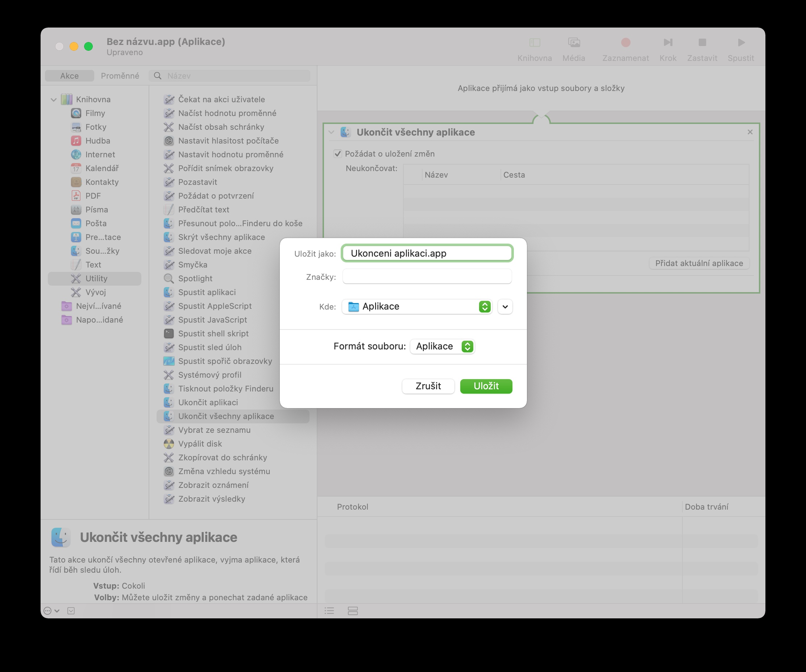Toggle Požádat o uložení změn checkbox
This screenshot has height=672, width=806.
coord(338,154)
